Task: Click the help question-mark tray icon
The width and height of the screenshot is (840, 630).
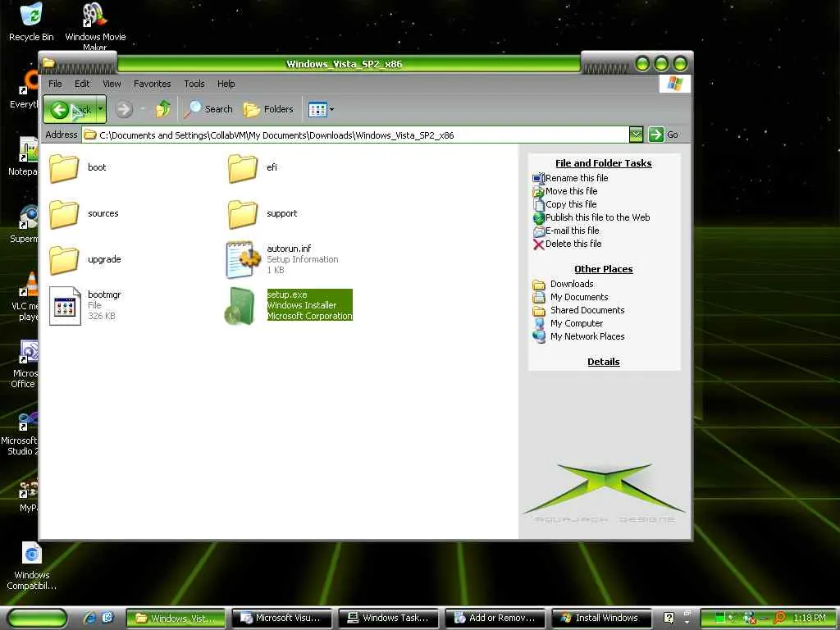Action: [x=669, y=618]
